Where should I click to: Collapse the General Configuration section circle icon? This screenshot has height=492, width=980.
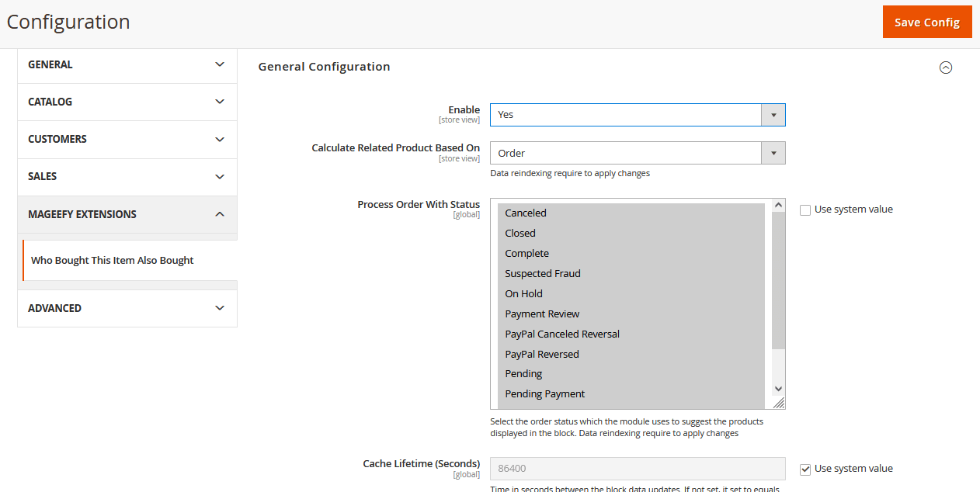(945, 68)
